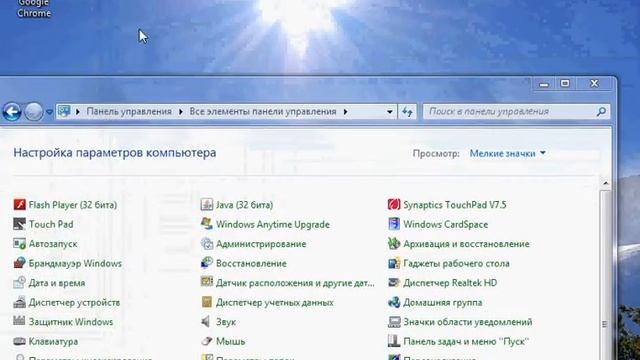Click the Клавиатура icon
640x360 pixels.
20,341
